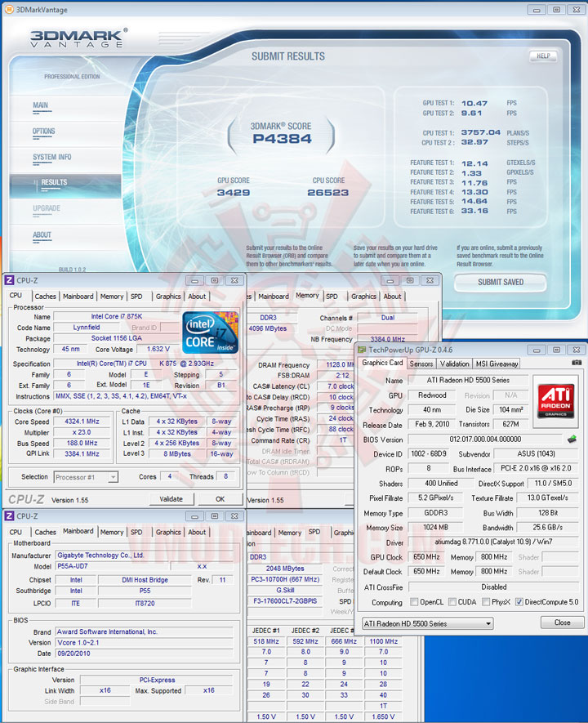Screen dimensions: 588x723
Task: Click the Z icon in the Mainboard CPU-Z title bar
Action: pyautogui.click(x=9, y=516)
